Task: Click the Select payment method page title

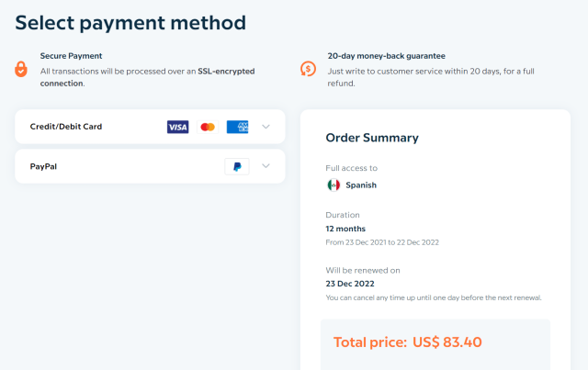Action: click(130, 23)
